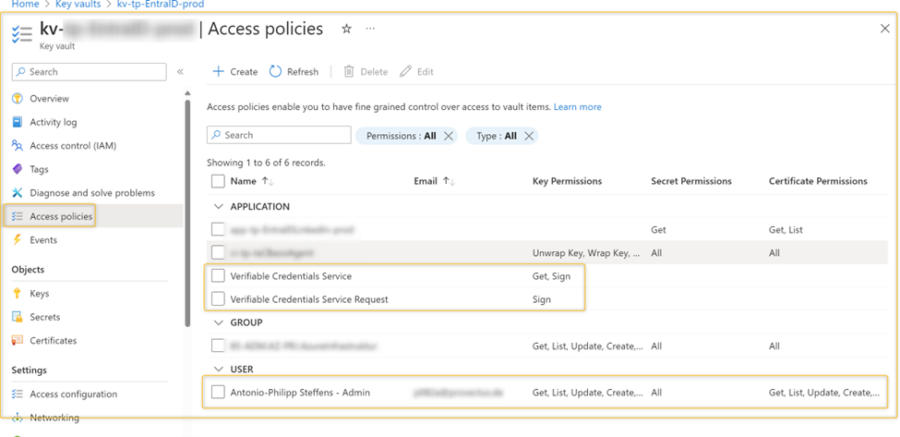Click the 'Get, Sign' key permissions cell
The width and height of the screenshot is (900, 437).
(x=552, y=276)
